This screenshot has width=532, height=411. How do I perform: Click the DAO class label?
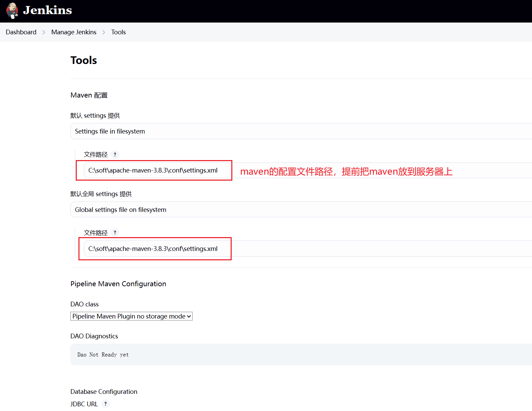click(x=85, y=304)
